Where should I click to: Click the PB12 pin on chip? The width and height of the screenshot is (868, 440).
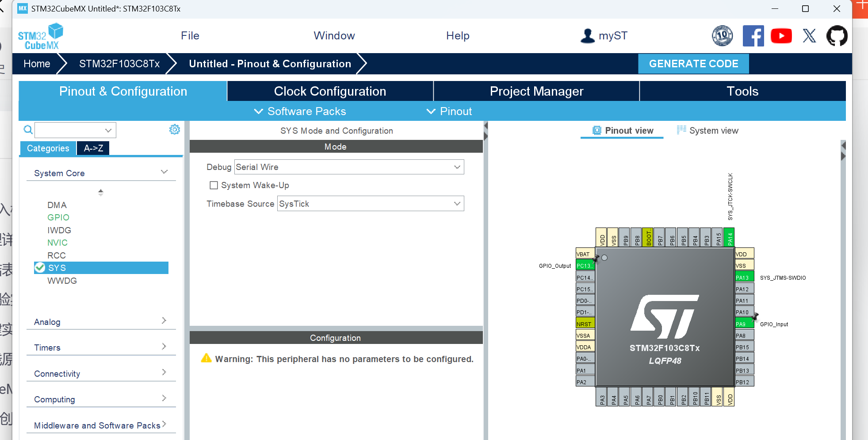click(x=744, y=382)
